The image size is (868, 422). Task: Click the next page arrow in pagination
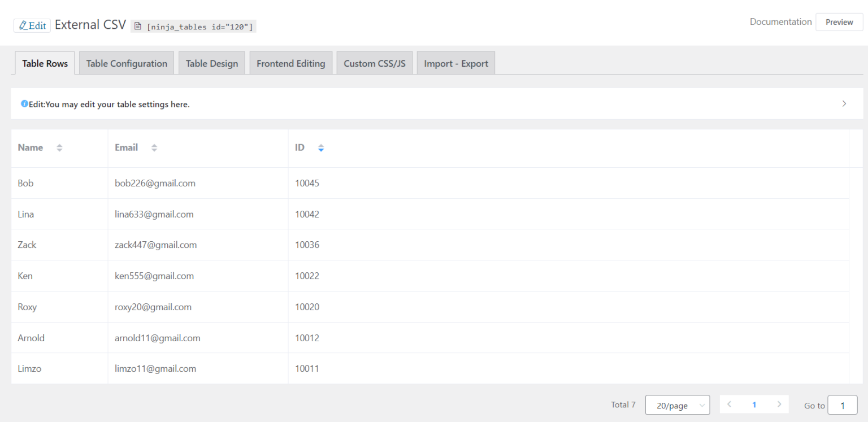point(779,404)
